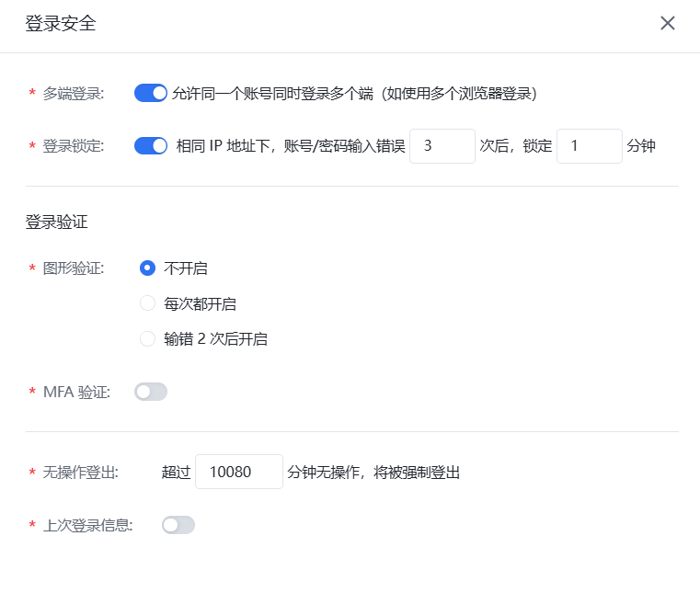Click the MFA 验证 field label
Screen dimensions: 700x593
pyautogui.click(x=76, y=393)
